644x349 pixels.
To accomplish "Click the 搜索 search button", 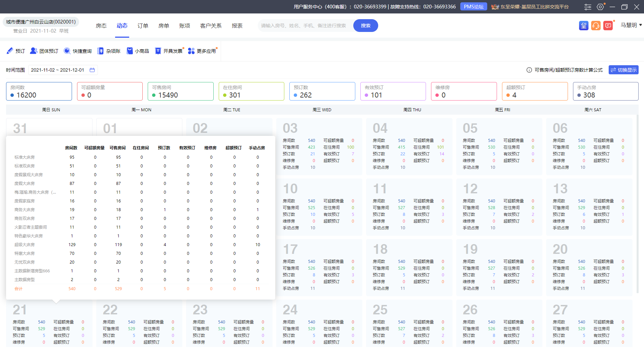I will click(x=365, y=26).
